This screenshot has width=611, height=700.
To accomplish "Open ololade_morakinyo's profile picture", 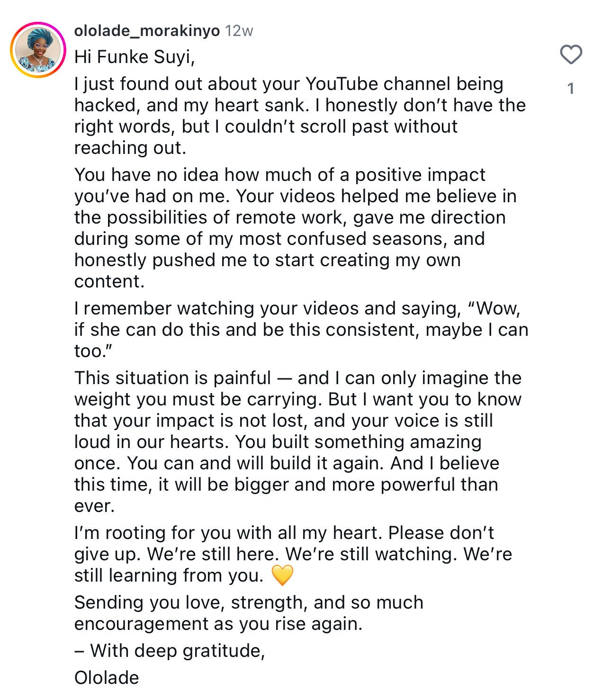I will point(38,50).
